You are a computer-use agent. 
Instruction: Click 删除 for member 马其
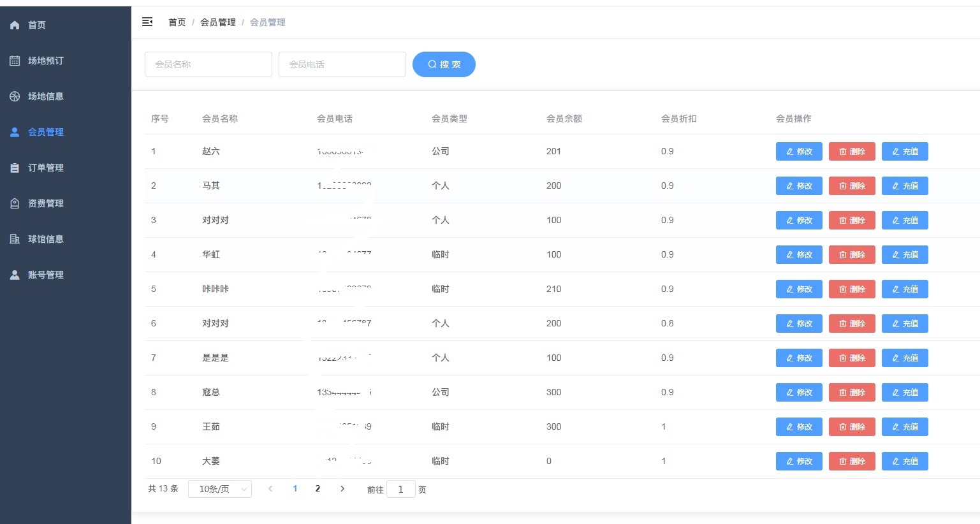pos(852,186)
